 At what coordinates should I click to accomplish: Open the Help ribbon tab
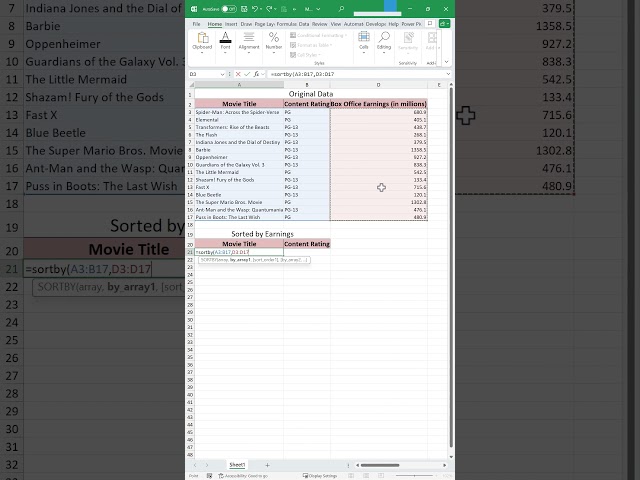(x=393, y=24)
